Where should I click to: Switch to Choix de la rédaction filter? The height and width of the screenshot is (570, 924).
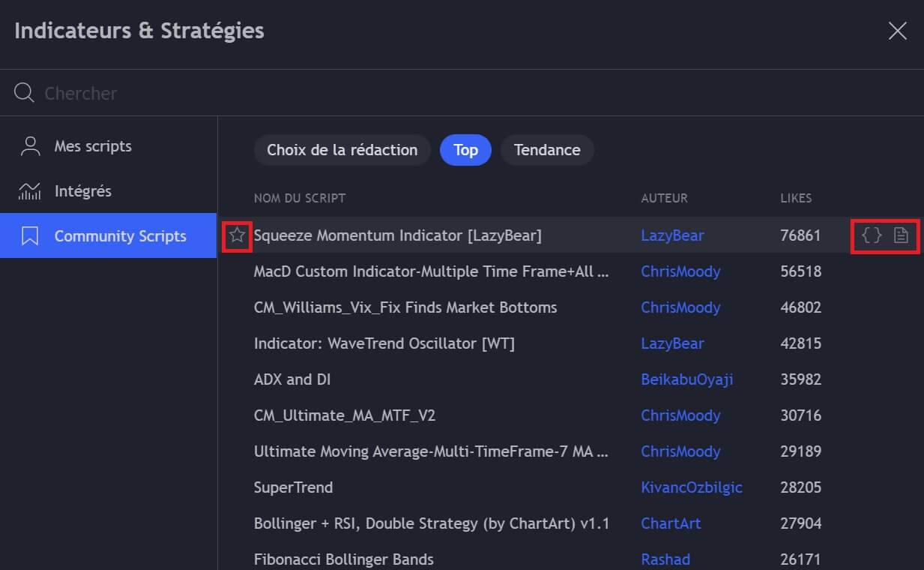(342, 150)
